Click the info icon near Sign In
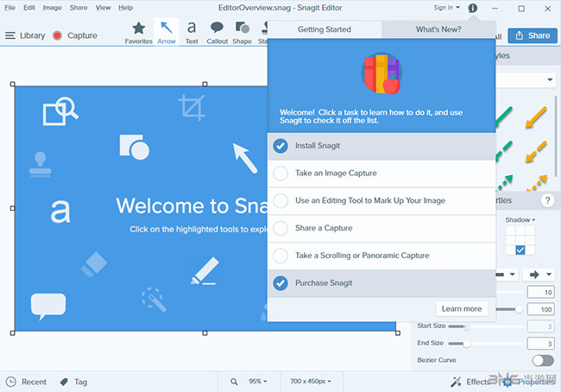561x392 pixels. [x=473, y=8]
